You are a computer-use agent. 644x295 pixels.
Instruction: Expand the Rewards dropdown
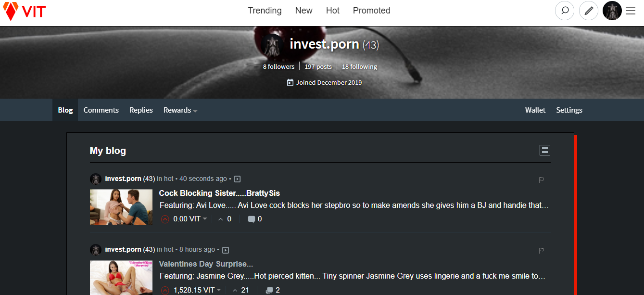[x=180, y=110]
